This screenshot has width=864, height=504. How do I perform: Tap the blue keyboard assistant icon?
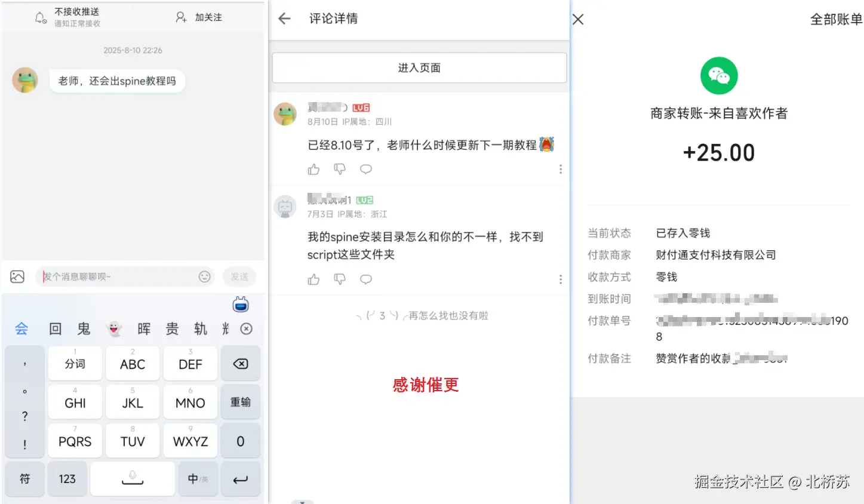(x=241, y=305)
